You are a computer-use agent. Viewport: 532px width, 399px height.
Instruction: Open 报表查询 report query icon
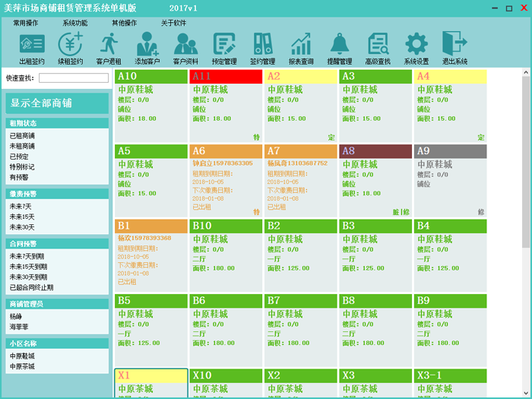tap(301, 48)
